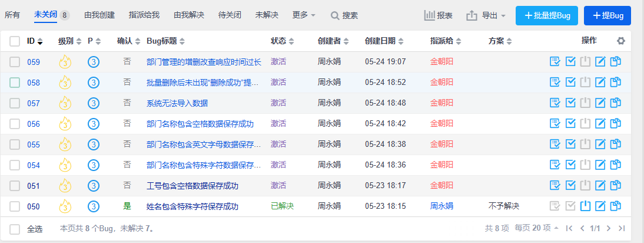Click the resolve icon for bug 058

[x=570, y=82]
